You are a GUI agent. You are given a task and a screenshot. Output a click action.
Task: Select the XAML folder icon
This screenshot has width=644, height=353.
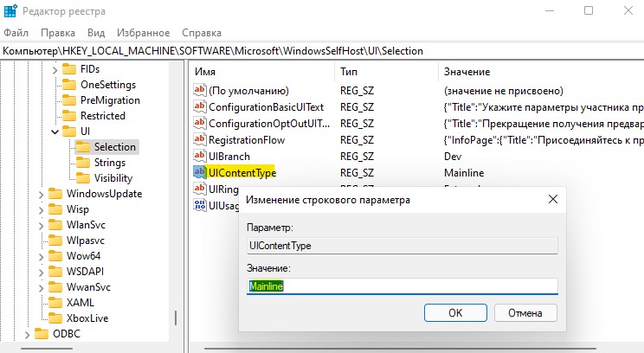pyautogui.click(x=55, y=303)
